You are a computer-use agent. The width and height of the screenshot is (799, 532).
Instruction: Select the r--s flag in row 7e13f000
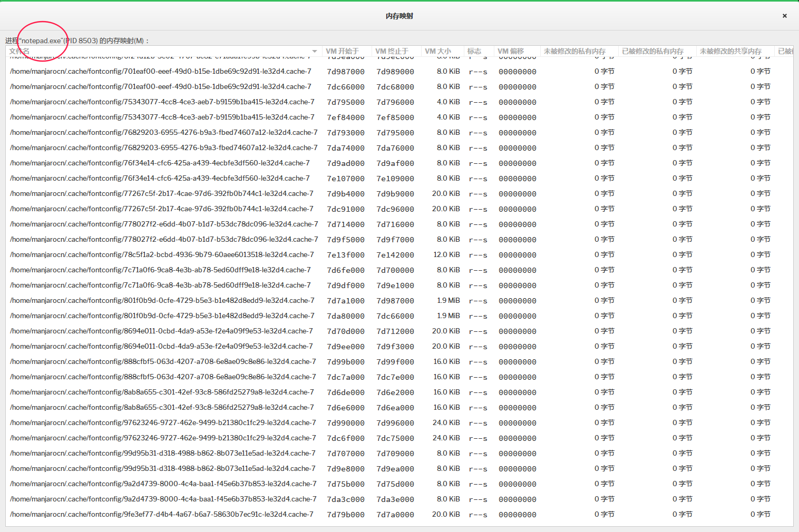coord(478,255)
